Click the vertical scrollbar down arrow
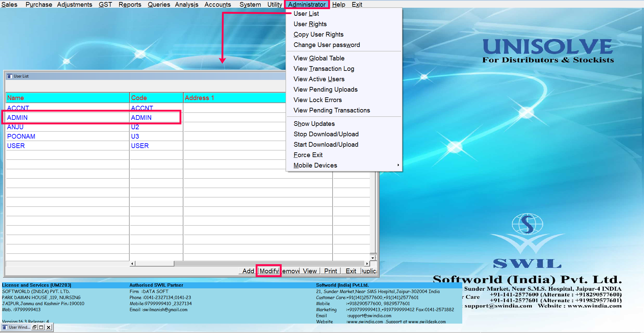Viewport: 644px width, 333px height. tap(373, 258)
